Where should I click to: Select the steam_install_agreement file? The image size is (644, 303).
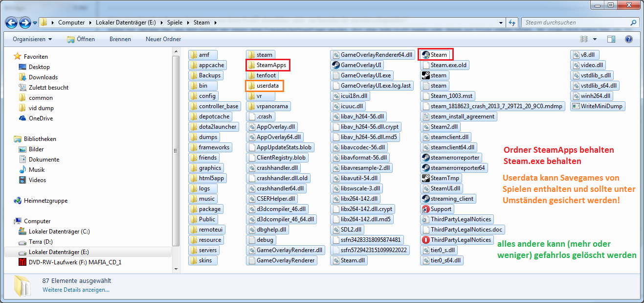459,117
